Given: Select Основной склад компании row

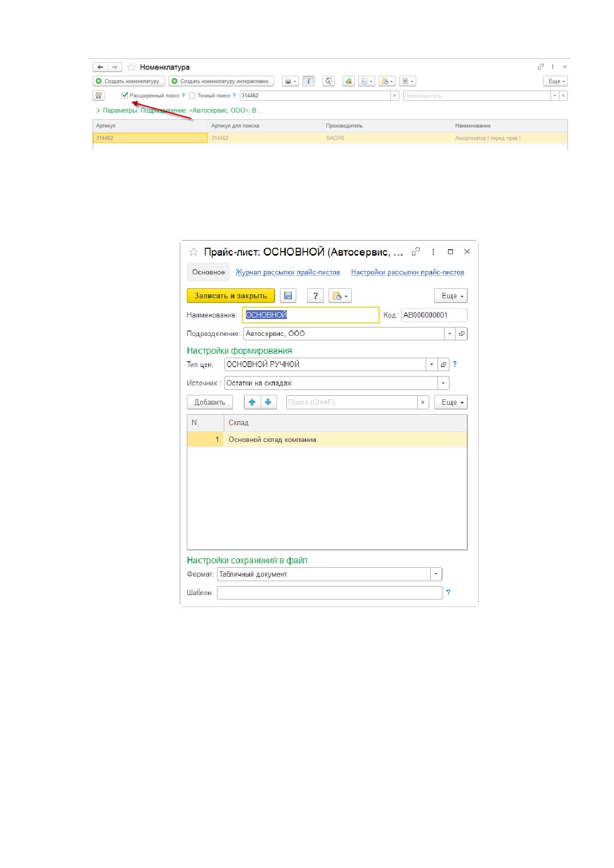Looking at the screenshot, I should [327, 439].
